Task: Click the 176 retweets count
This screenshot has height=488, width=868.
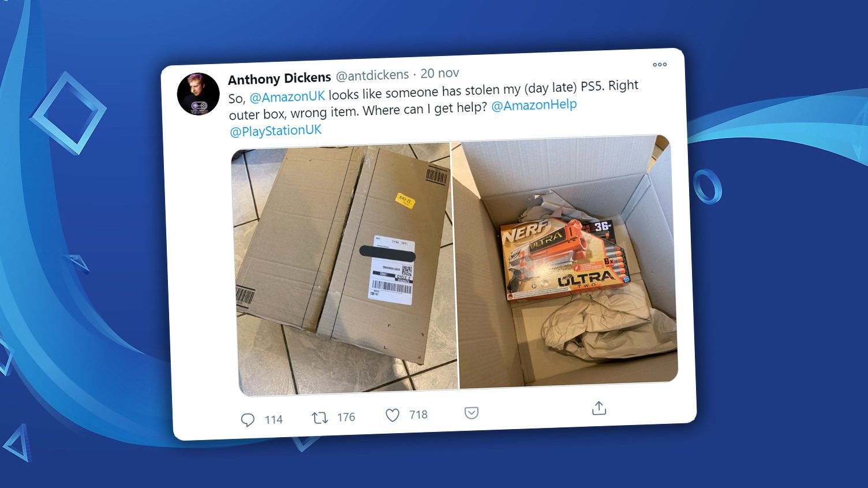Action: click(x=346, y=417)
